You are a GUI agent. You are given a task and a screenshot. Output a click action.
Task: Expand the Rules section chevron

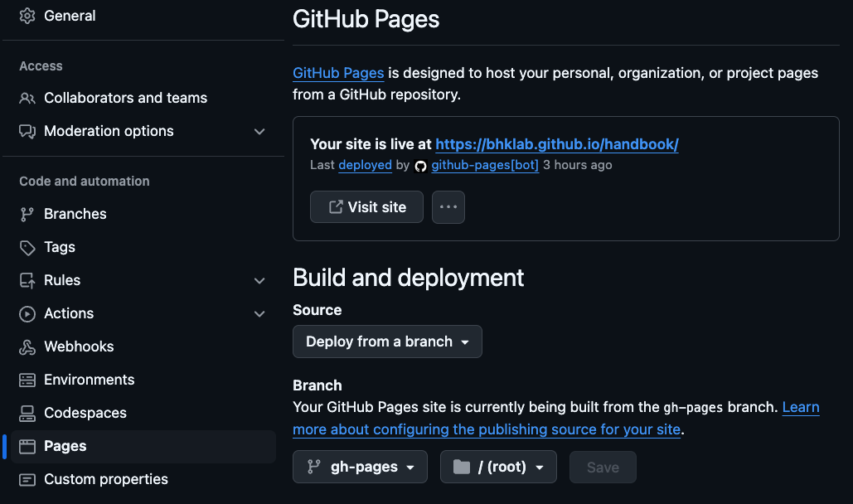click(x=259, y=281)
